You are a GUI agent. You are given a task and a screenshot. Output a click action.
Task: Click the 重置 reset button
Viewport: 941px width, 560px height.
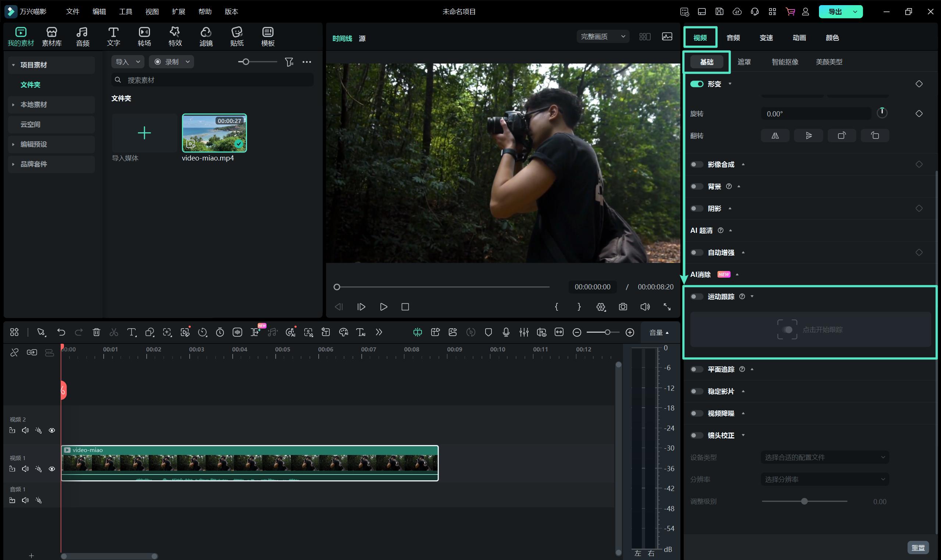pos(917,547)
